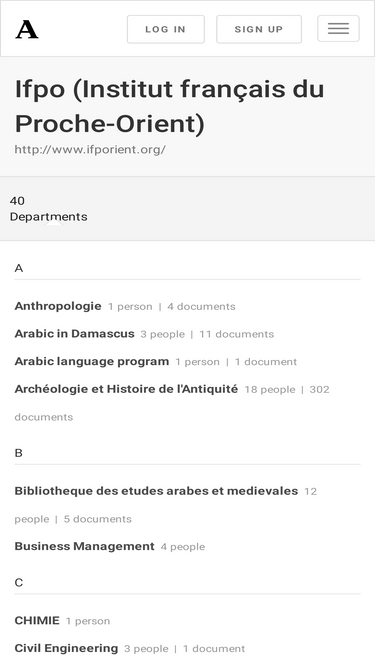Screen dimensions: 375x667
Task: Click the LOG IN button
Action: pyautogui.click(x=166, y=29)
